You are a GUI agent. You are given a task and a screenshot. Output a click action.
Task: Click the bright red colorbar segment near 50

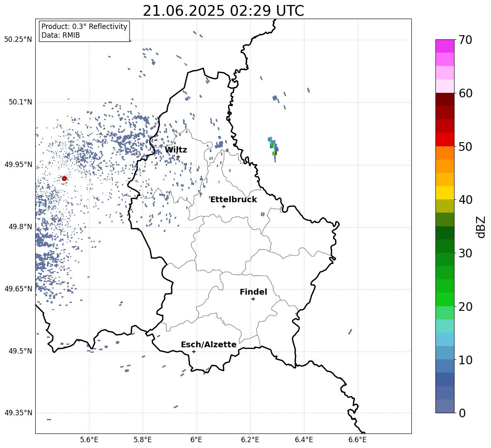[445, 140]
